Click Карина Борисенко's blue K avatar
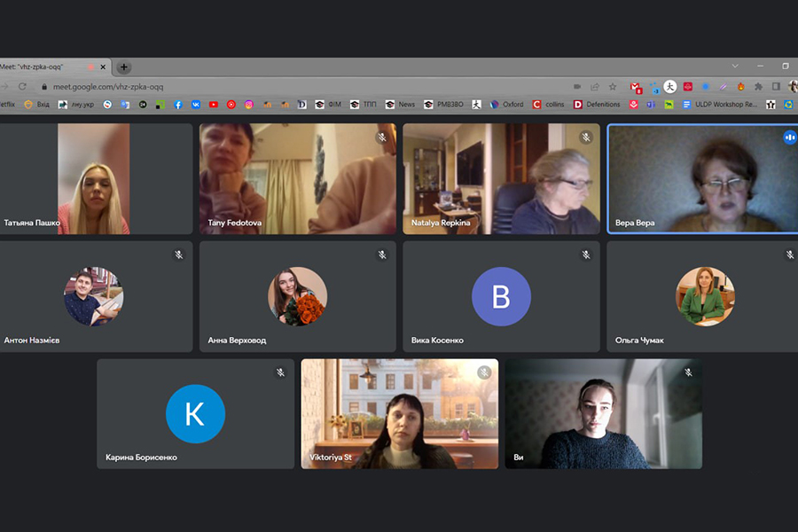The width and height of the screenshot is (798, 532). (x=195, y=414)
